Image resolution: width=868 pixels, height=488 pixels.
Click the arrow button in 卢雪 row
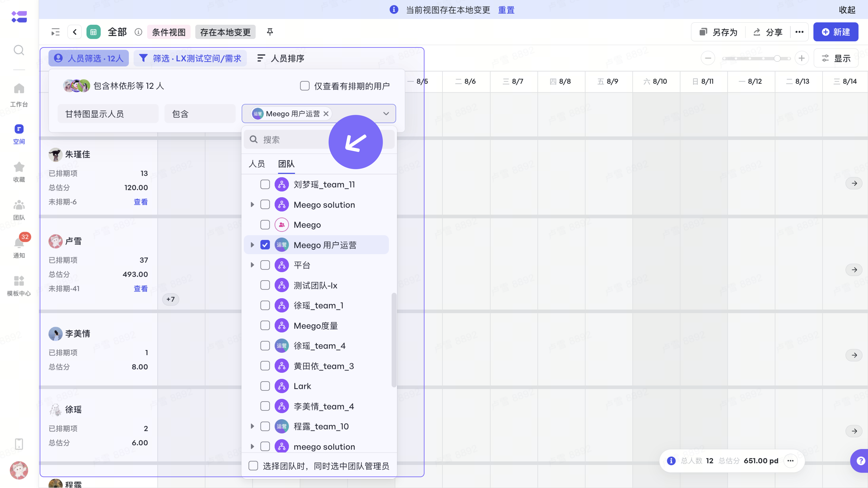[x=854, y=270]
